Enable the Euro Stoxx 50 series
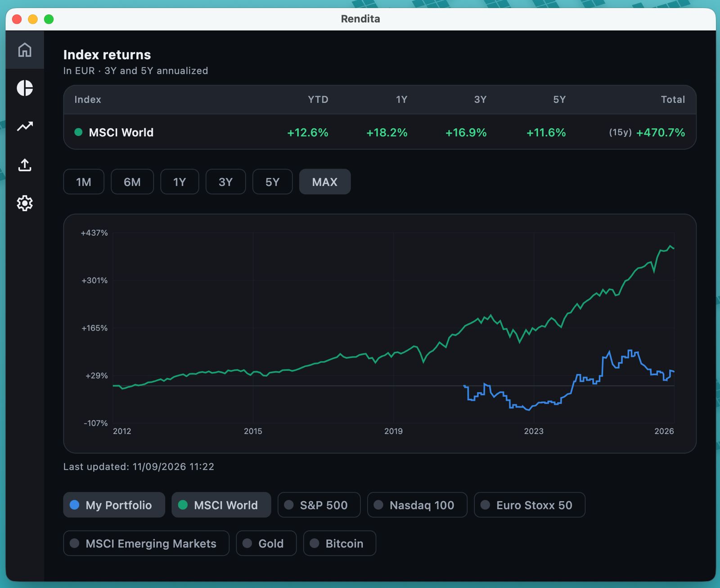Image resolution: width=720 pixels, height=588 pixels. tap(530, 505)
